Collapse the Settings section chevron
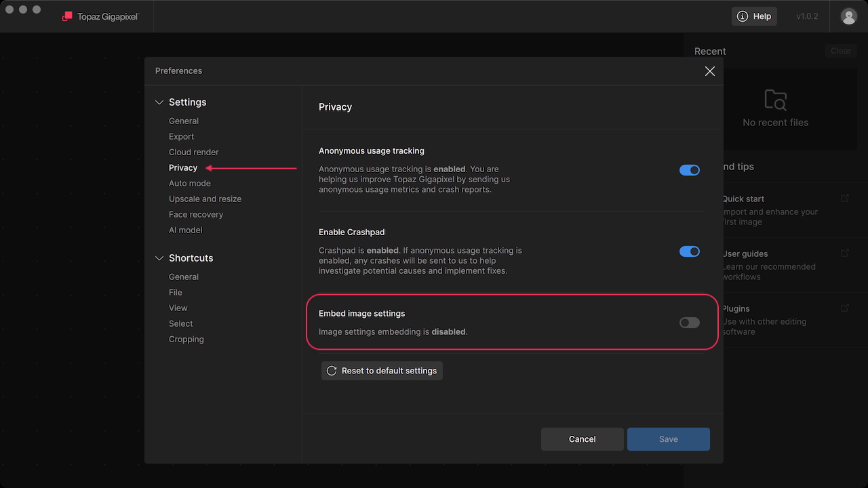This screenshot has width=868, height=488. [x=159, y=102]
